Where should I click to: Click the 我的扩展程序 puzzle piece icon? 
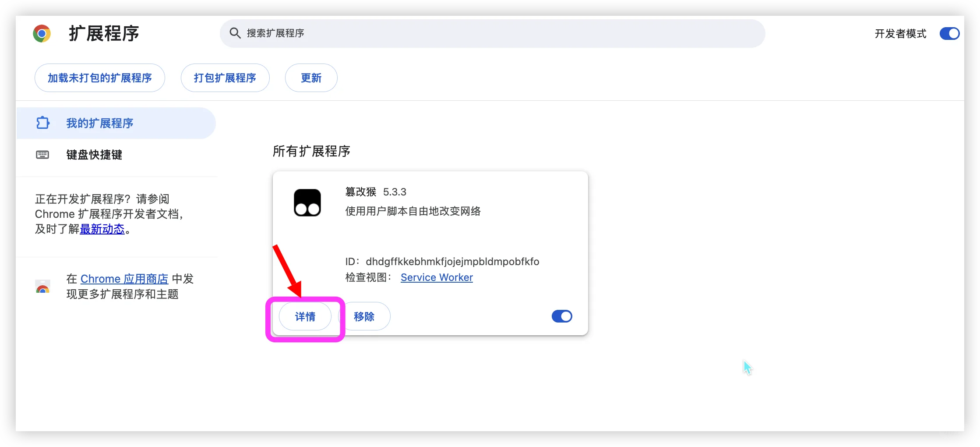[43, 123]
